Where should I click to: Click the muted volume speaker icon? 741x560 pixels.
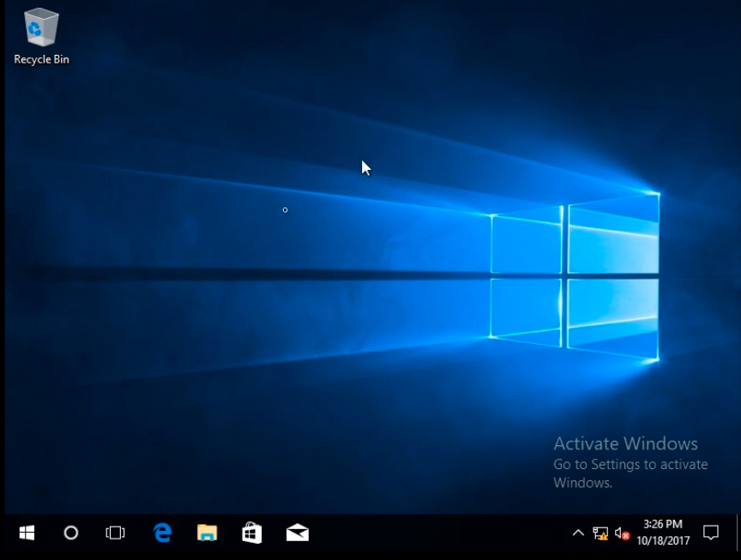622,533
